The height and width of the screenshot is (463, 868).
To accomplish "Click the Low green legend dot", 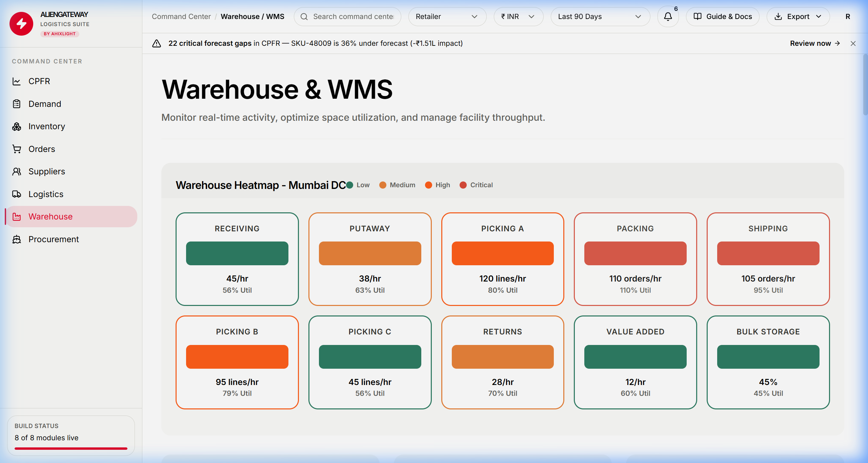I will pyautogui.click(x=349, y=185).
